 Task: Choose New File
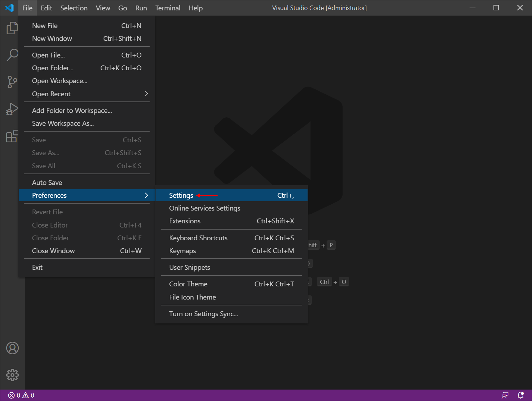(87, 26)
